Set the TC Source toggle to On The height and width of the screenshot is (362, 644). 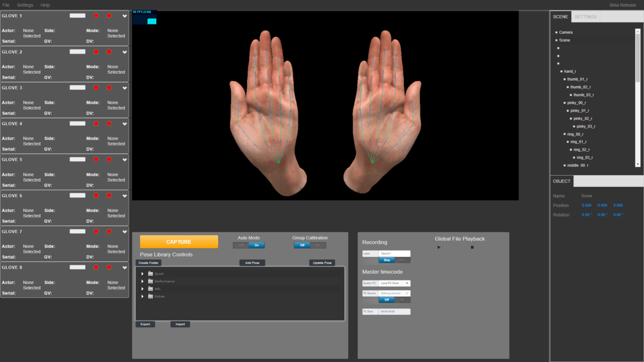point(402,300)
